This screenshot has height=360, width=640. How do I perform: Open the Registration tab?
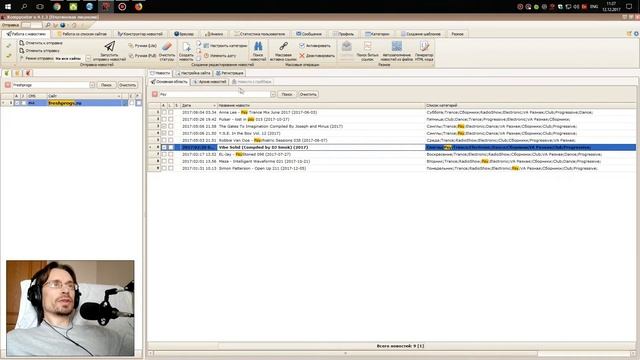[x=230, y=73]
